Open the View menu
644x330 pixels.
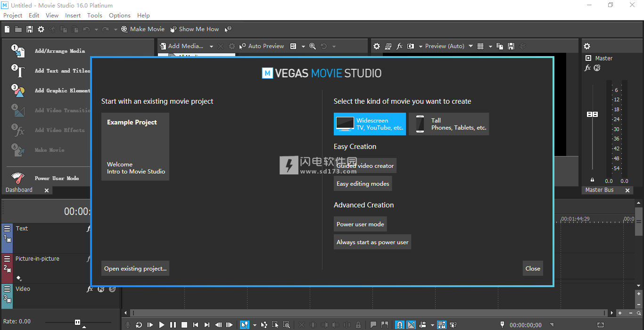click(52, 15)
